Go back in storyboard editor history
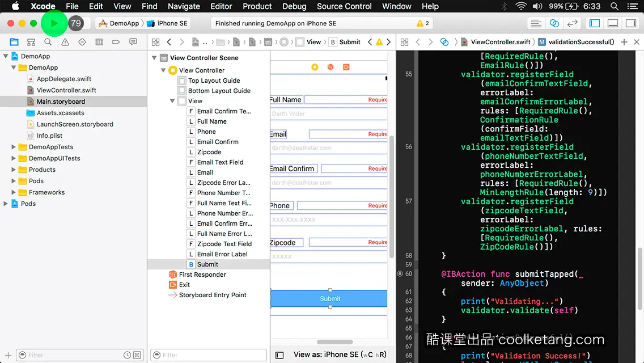 tap(169, 42)
